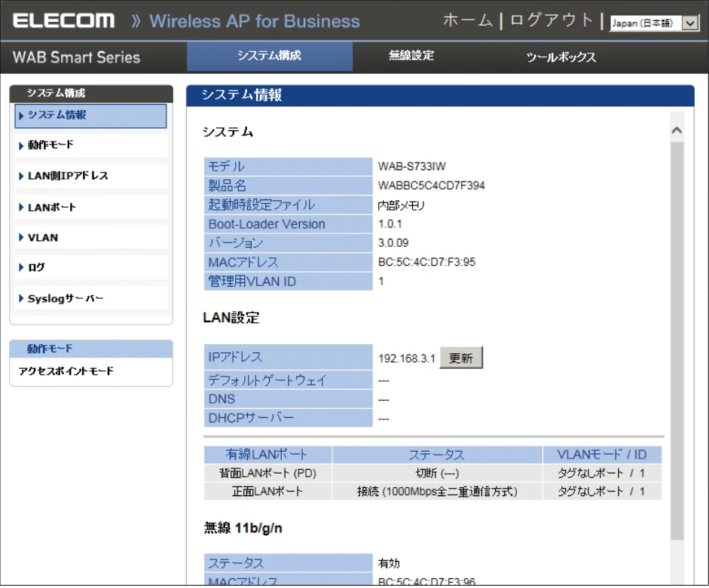Click the アクセスポイントモード text
The width and height of the screenshot is (709, 588).
tap(66, 371)
